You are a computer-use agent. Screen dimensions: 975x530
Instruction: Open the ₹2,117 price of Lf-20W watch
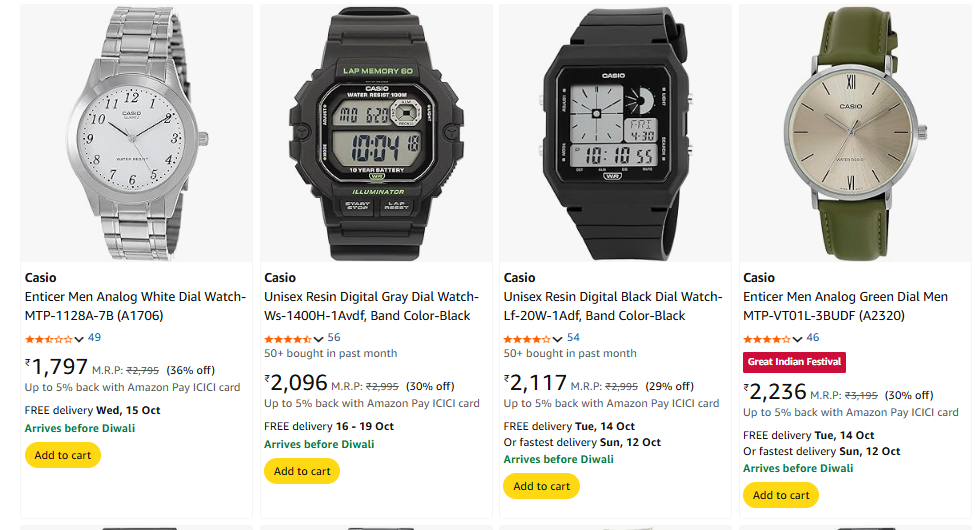[x=537, y=383]
